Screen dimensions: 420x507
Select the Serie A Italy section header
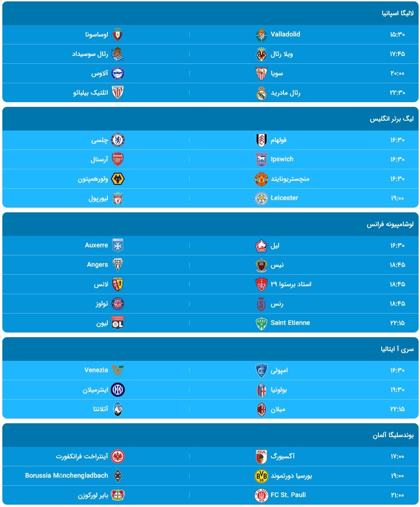point(397,350)
